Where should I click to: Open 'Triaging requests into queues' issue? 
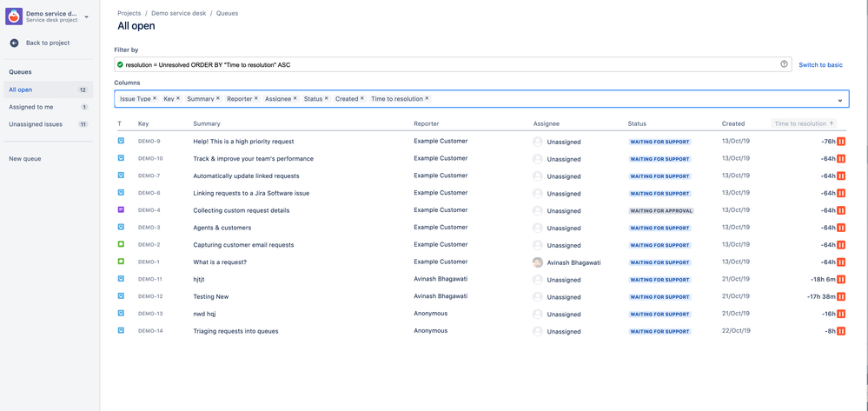coord(235,331)
